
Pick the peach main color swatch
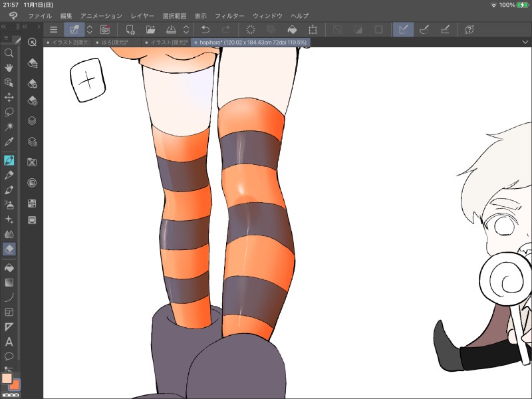[x=7, y=378]
